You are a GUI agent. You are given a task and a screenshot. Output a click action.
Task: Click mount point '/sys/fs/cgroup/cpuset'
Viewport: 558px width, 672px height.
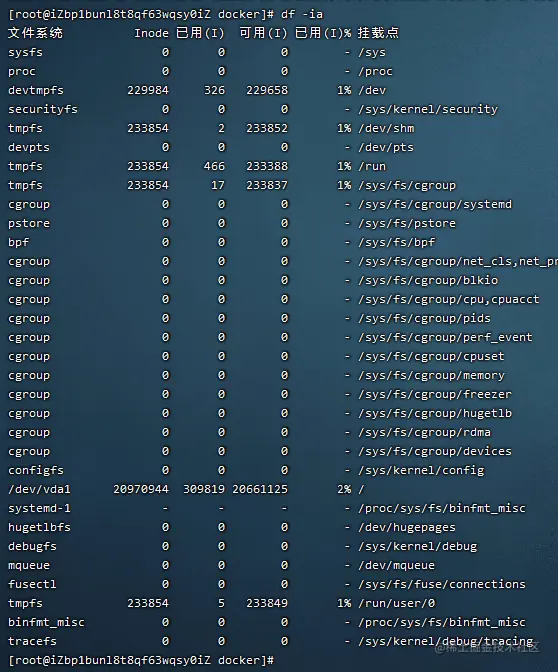[x=431, y=356]
